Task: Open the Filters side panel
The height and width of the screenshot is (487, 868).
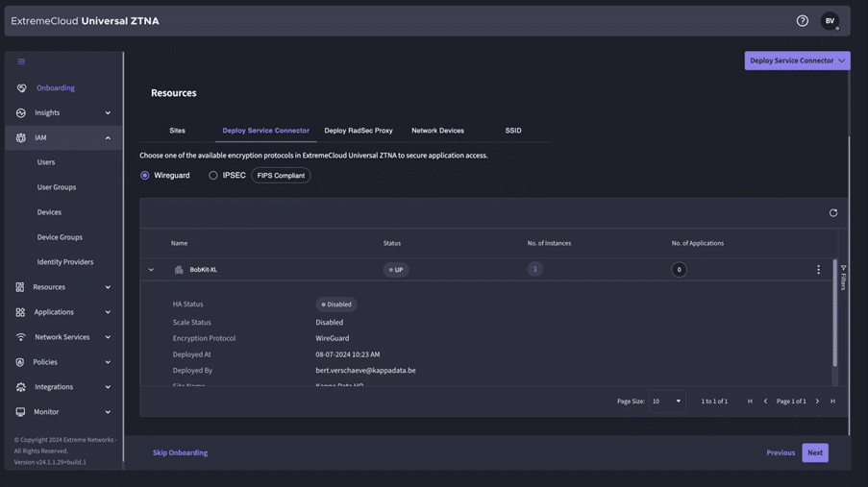Action: point(843,278)
